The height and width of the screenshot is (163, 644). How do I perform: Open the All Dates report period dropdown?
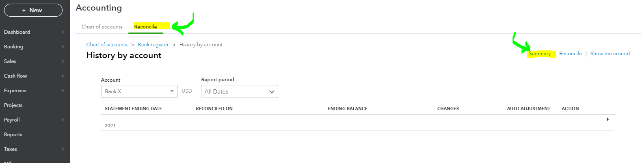tap(239, 91)
